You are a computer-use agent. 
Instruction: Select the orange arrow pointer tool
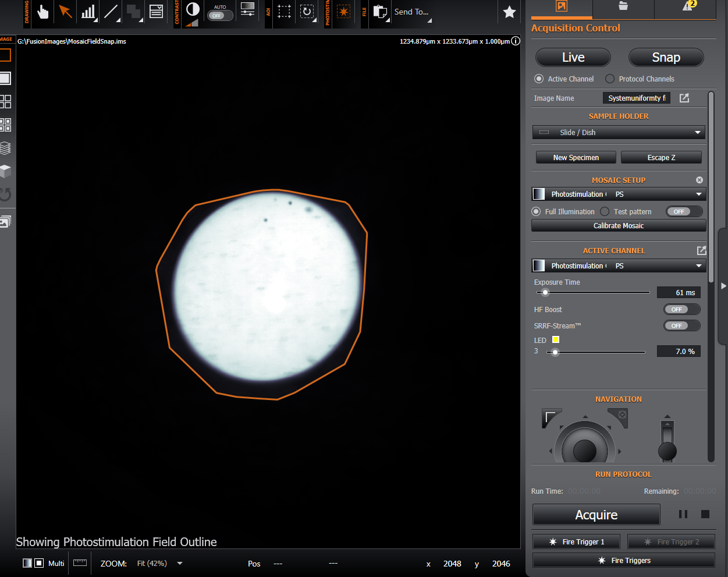[x=65, y=12]
